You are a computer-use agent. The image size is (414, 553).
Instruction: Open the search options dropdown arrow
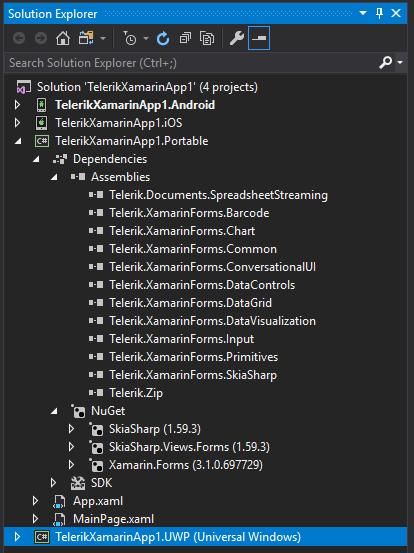point(400,63)
